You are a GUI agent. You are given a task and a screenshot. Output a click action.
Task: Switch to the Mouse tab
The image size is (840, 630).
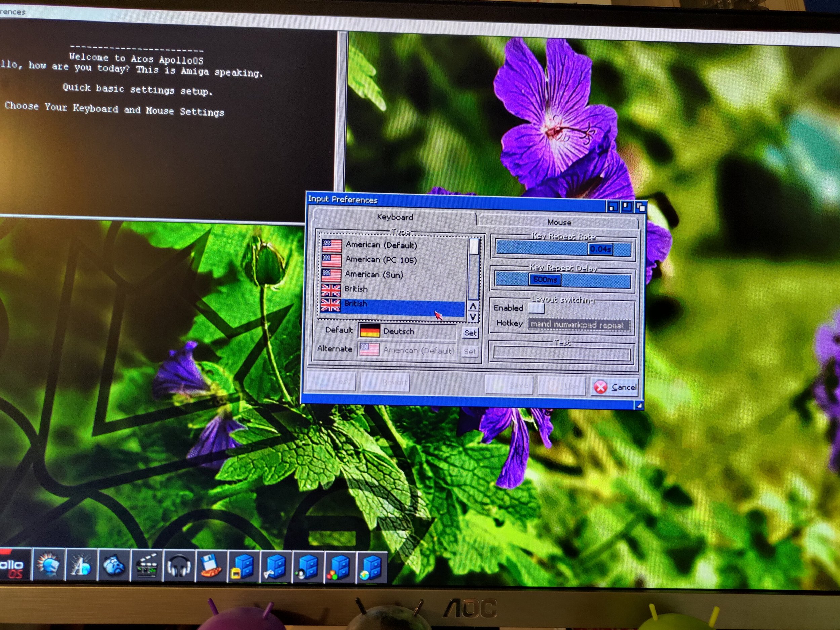click(559, 222)
